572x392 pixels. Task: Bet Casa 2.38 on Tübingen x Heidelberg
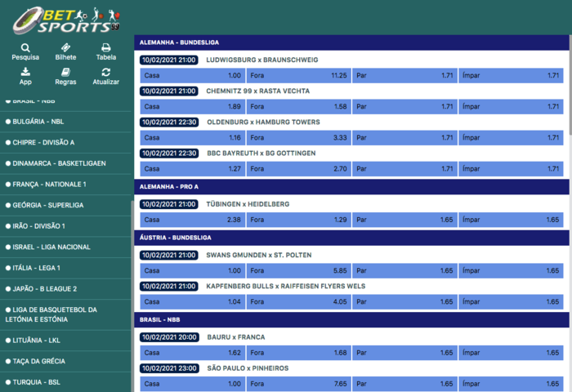pos(192,220)
